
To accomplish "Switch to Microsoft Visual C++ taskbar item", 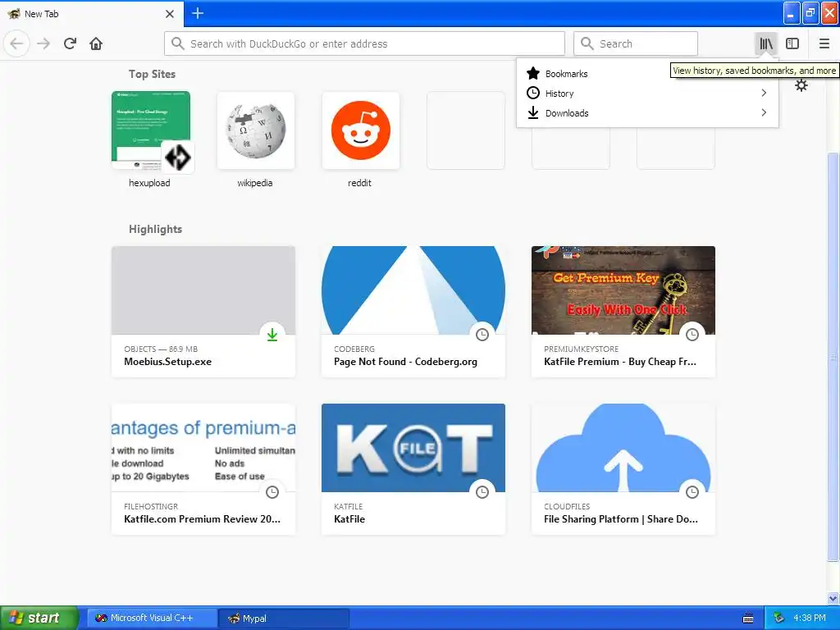I will coord(152,619).
